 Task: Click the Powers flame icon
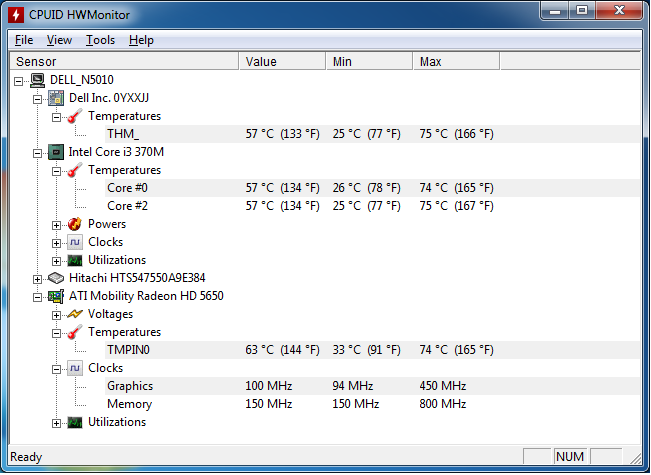tap(75, 224)
